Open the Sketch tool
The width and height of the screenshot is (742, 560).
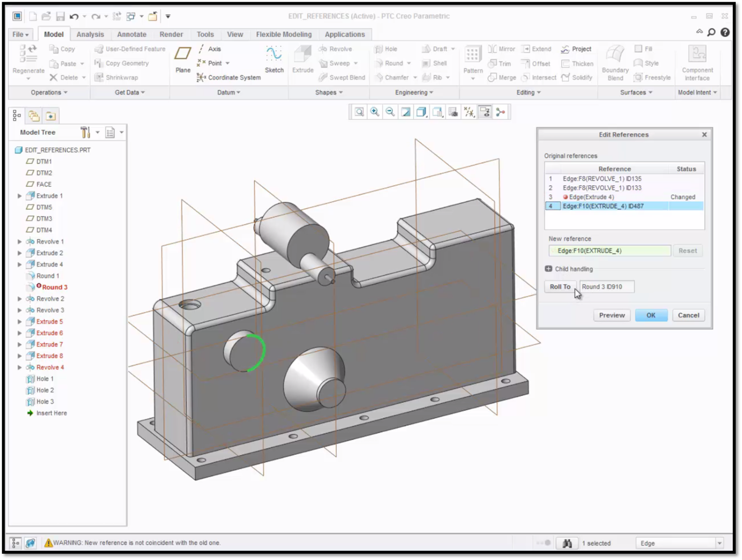(x=274, y=59)
